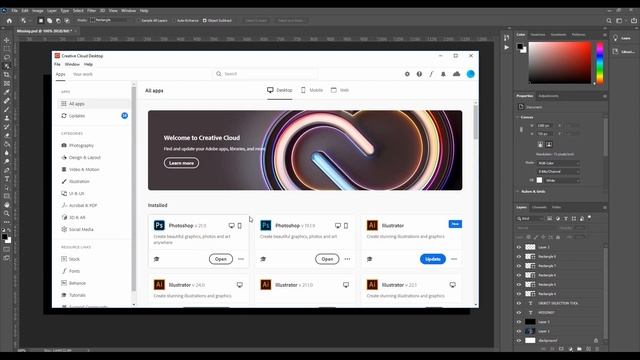
Task: Switch to the Web tab in Creative Cloud
Action: (x=340, y=90)
